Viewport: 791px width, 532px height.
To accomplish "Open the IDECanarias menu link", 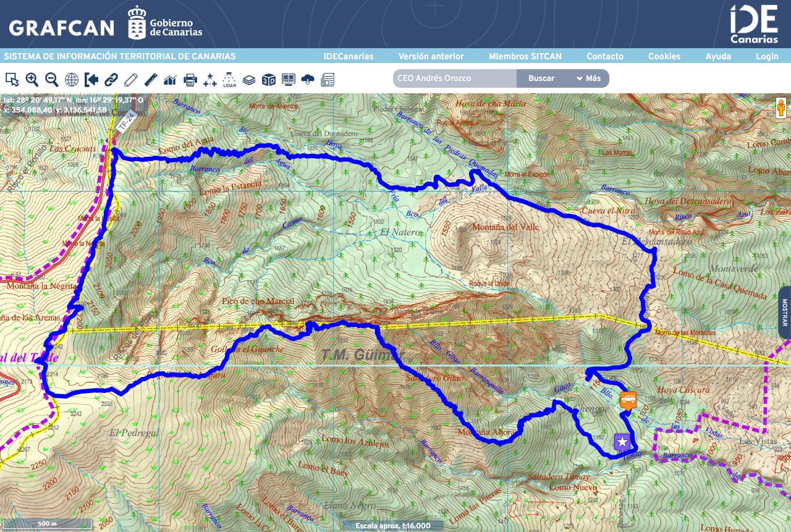I will (349, 56).
